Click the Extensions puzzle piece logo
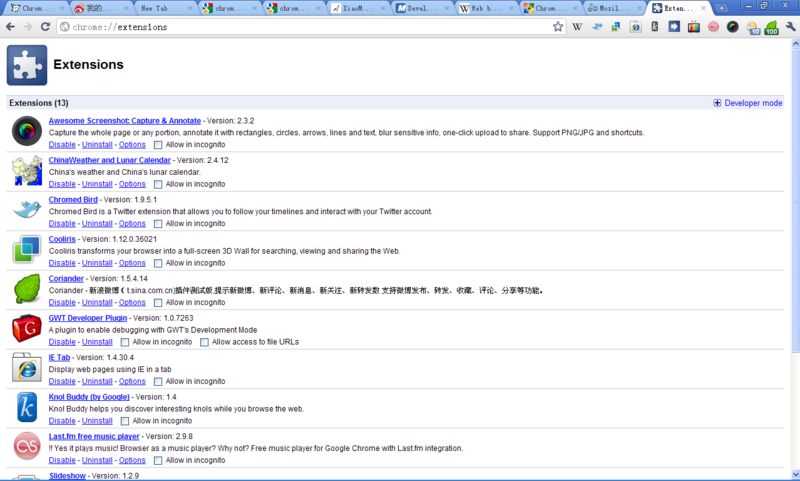Screen dimensions: 800x481 (x=27, y=65)
